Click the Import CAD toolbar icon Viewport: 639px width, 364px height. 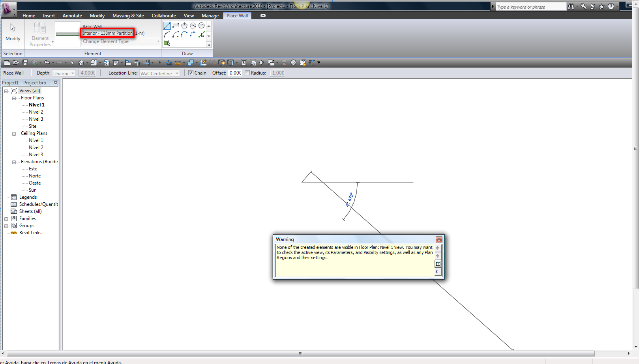pos(107,63)
